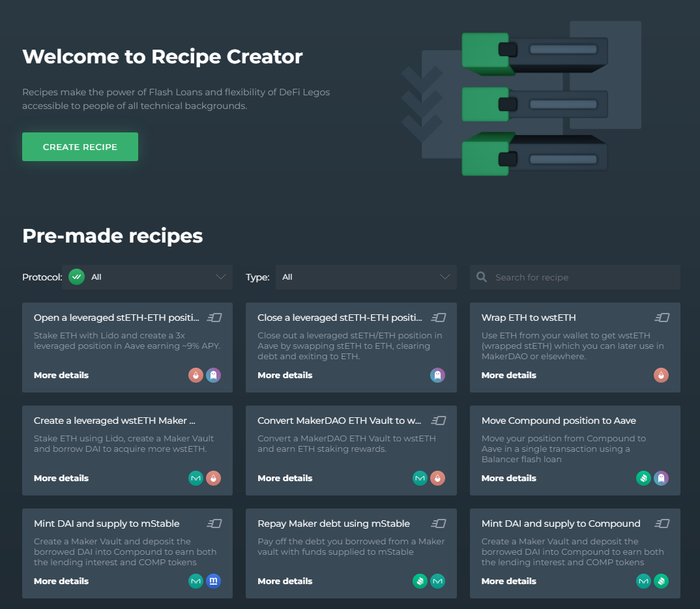The height and width of the screenshot is (609, 700).
Task: Click Compound icon on Mint DAI supply to Compound card
Action: click(661, 581)
